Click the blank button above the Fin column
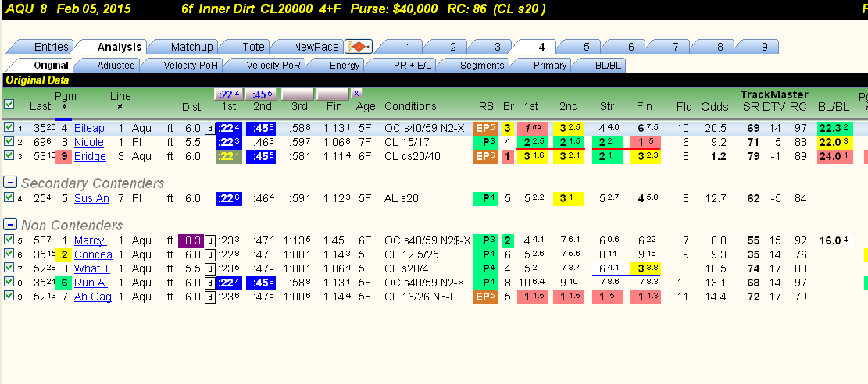Viewport: 868px width, 384px height. point(332,94)
